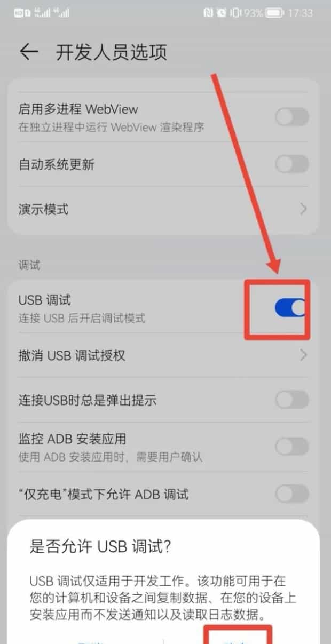331x644 pixels.
Task: Tap the vibrate mode status icon
Action: [235, 13]
